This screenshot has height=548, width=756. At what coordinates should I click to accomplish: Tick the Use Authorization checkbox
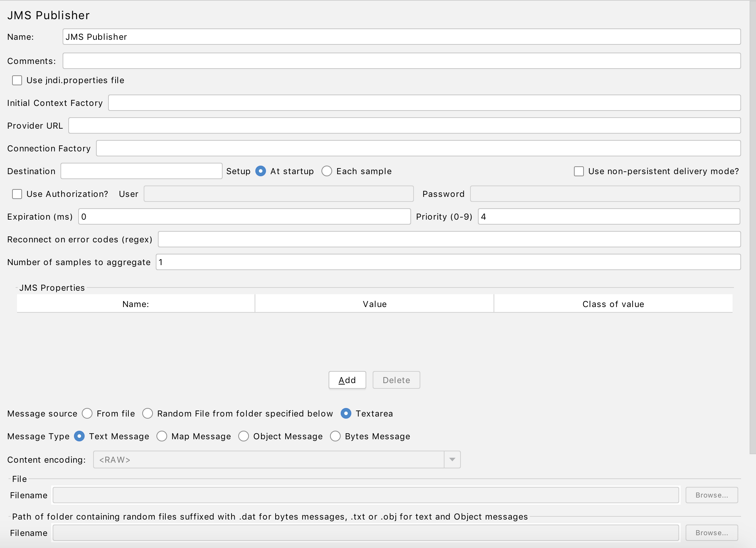click(17, 194)
